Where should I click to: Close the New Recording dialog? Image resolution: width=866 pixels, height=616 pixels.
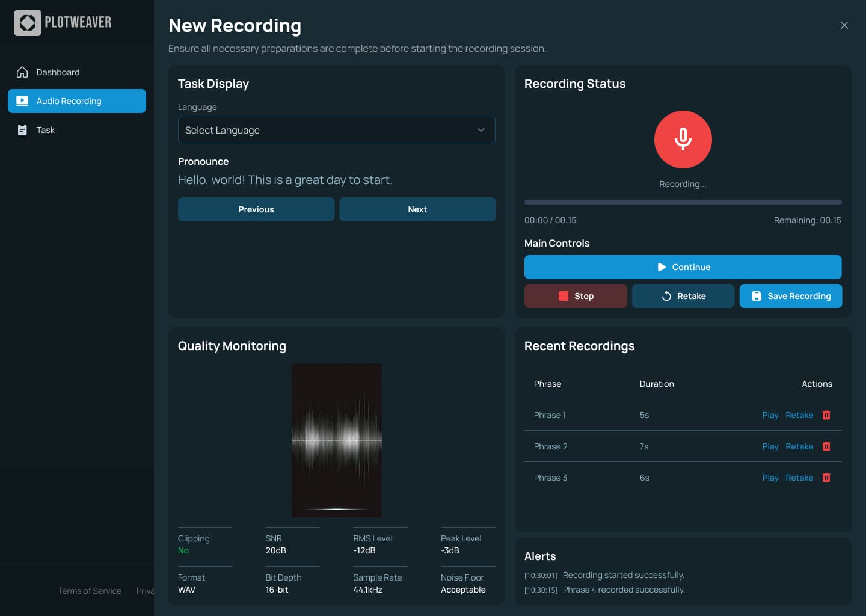click(844, 25)
